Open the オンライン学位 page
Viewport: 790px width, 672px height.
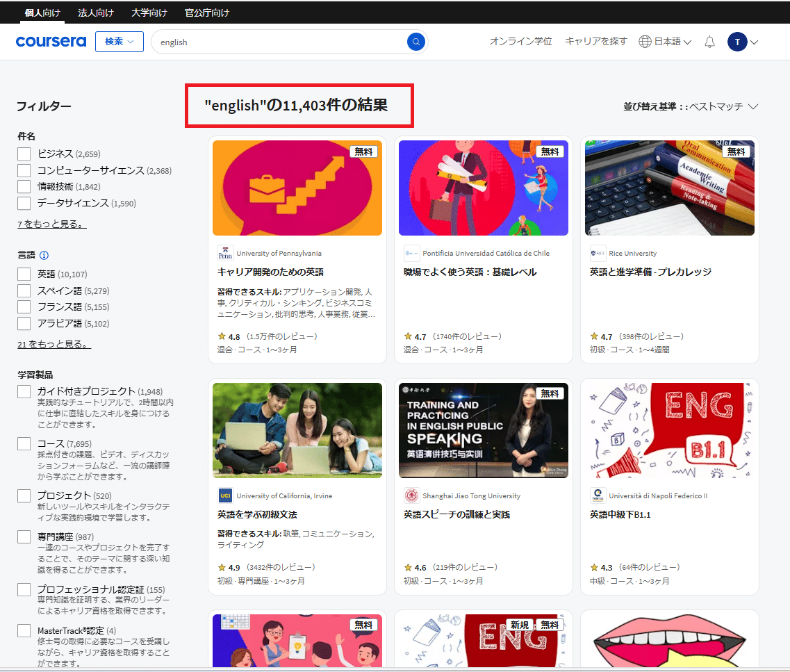click(521, 42)
